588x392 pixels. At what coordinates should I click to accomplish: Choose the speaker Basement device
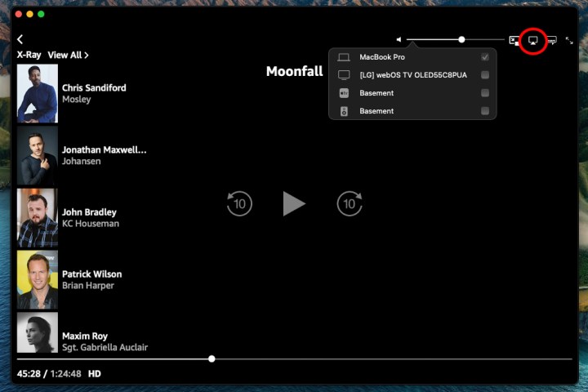pyautogui.click(x=412, y=111)
